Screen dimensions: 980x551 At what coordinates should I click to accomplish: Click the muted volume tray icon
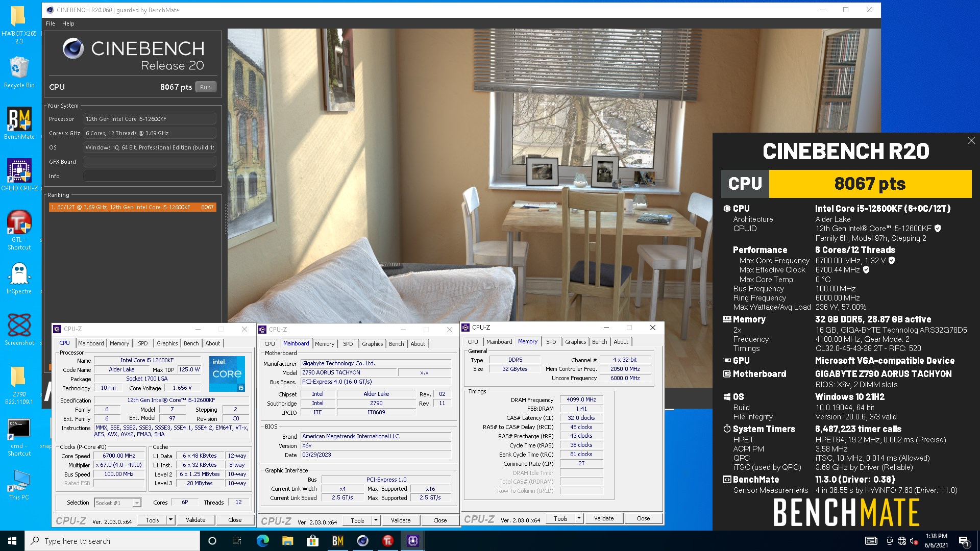pos(914,541)
